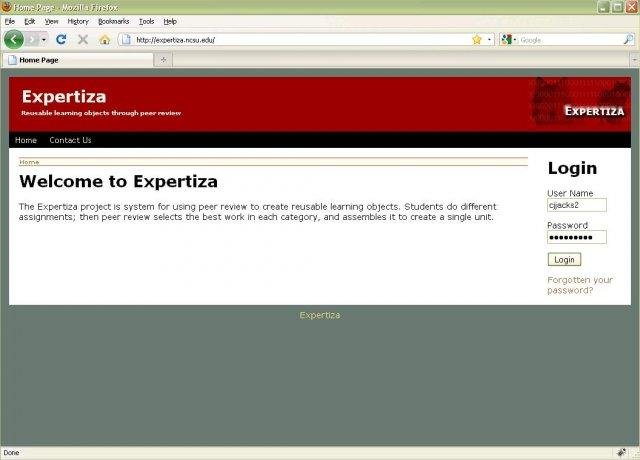The width and height of the screenshot is (640, 460).
Task: Open the search engine selector dropdown
Action: point(509,40)
